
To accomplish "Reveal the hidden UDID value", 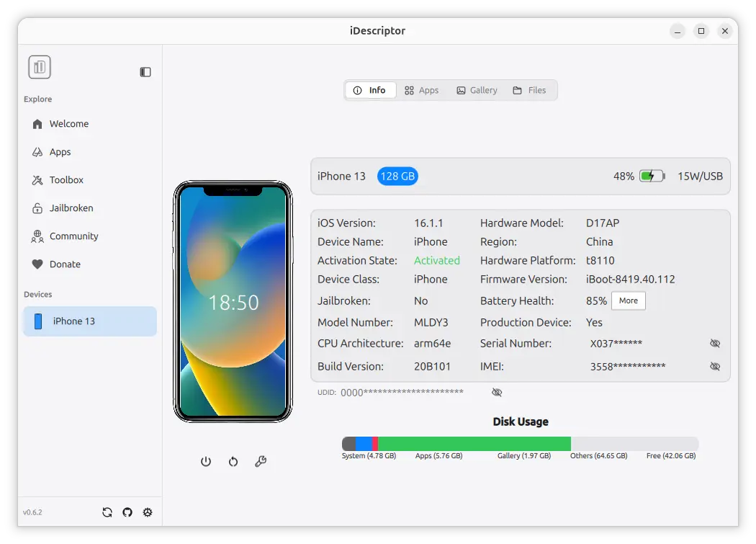I will [497, 392].
